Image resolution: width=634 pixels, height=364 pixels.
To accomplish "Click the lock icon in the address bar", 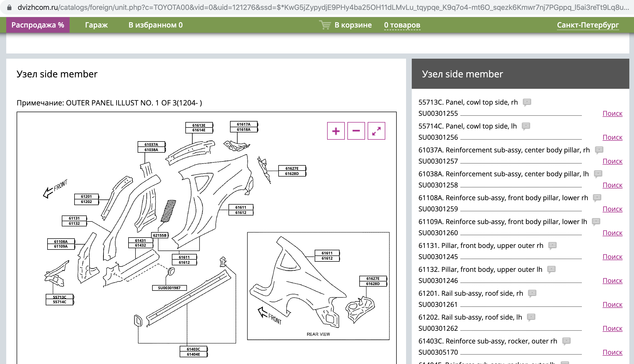I will [x=9, y=7].
